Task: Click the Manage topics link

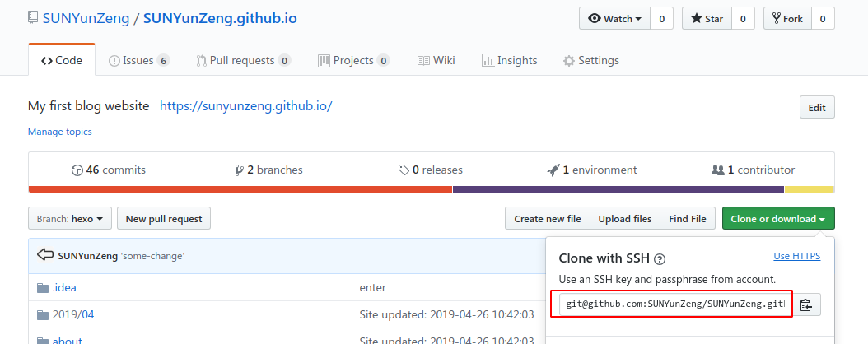Action: 60,132
